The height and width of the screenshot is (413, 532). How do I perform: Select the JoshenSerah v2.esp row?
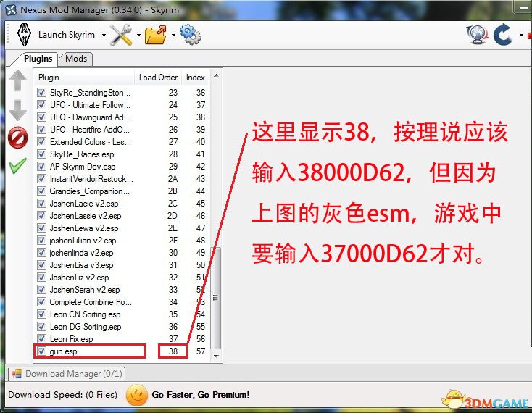[x=122, y=290]
